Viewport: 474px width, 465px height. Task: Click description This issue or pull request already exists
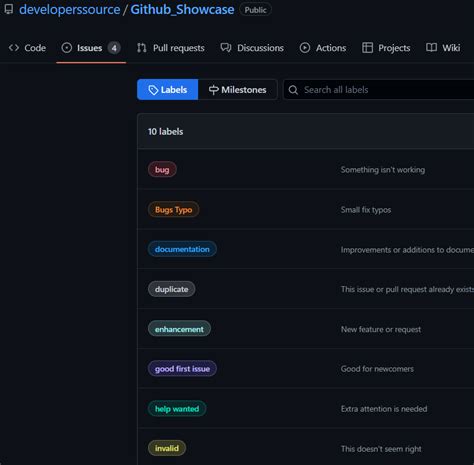407,289
